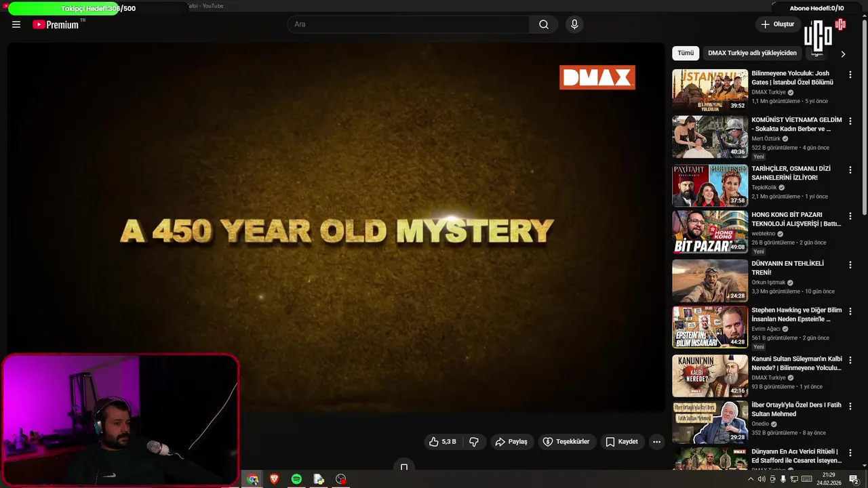
Task: Visit Onedio channel link
Action: (x=760, y=424)
